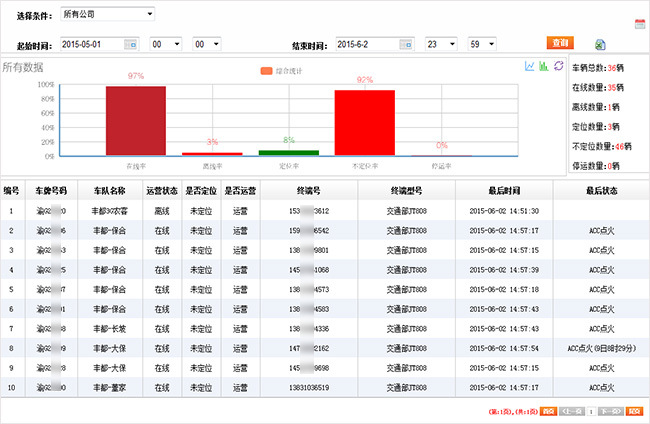
Task: Select the 交通部JT808 model in row 1
Action: (x=407, y=211)
